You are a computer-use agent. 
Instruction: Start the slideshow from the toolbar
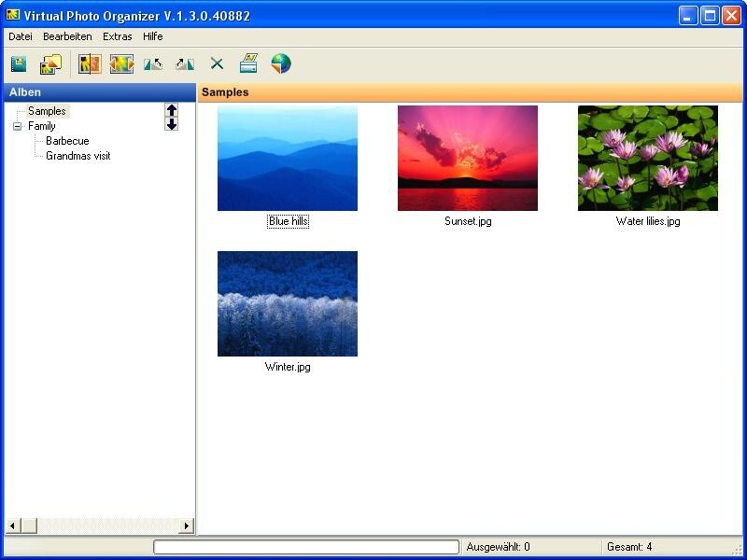point(121,63)
